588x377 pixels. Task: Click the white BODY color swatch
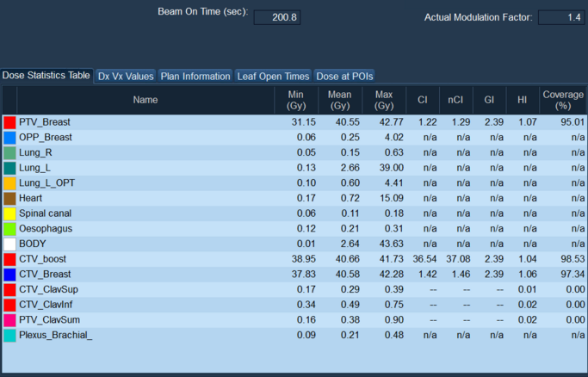click(9, 244)
